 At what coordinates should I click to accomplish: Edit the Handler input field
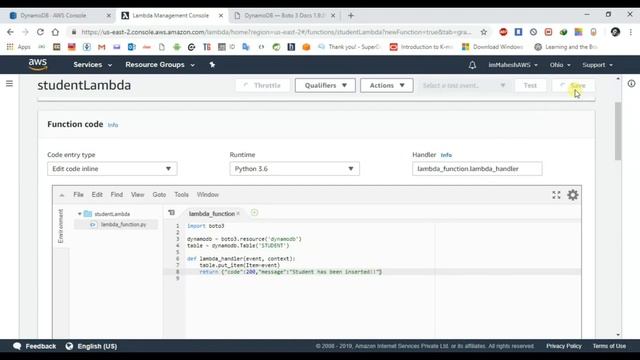click(477, 169)
